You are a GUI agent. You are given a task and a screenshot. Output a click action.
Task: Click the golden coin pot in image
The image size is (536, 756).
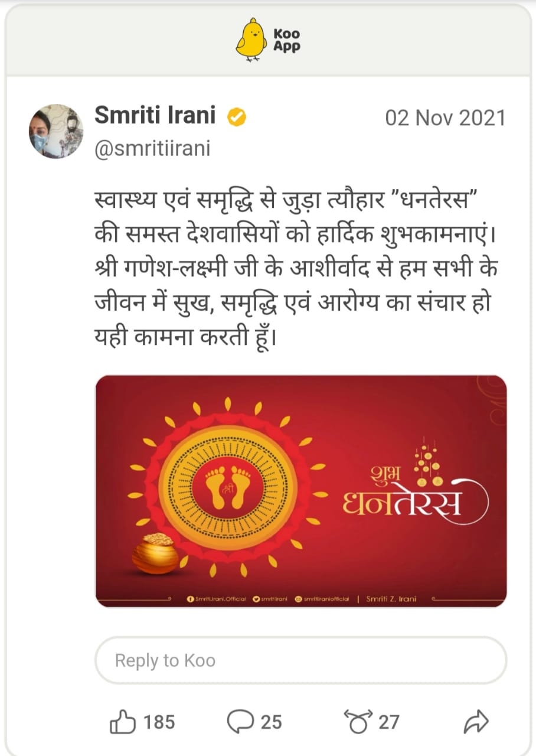tap(155, 553)
